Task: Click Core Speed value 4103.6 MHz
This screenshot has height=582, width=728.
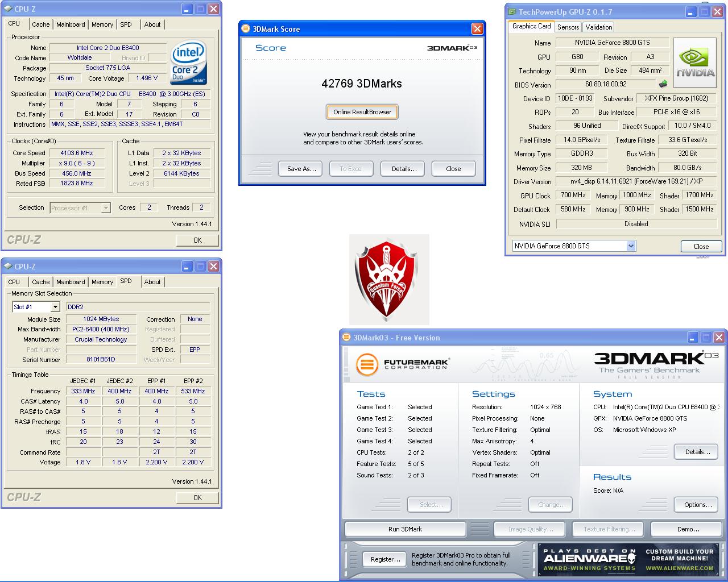Action: (x=77, y=153)
